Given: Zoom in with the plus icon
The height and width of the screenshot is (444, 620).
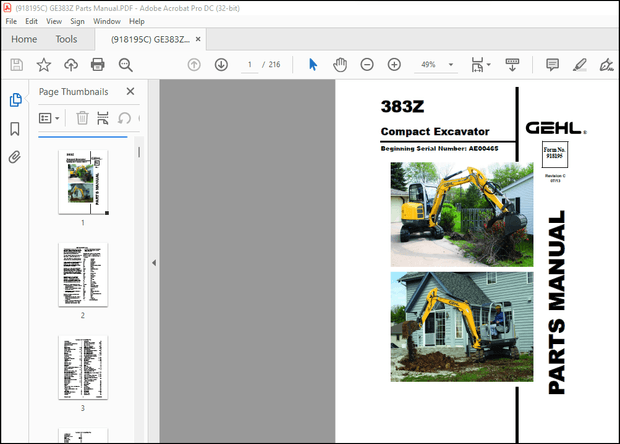Looking at the screenshot, I should (394, 64).
